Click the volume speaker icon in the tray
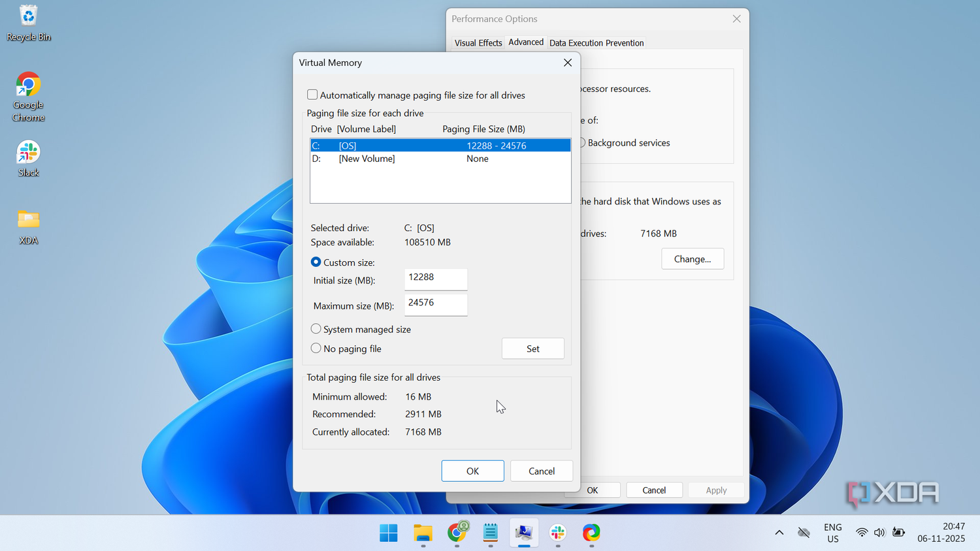 click(x=879, y=533)
